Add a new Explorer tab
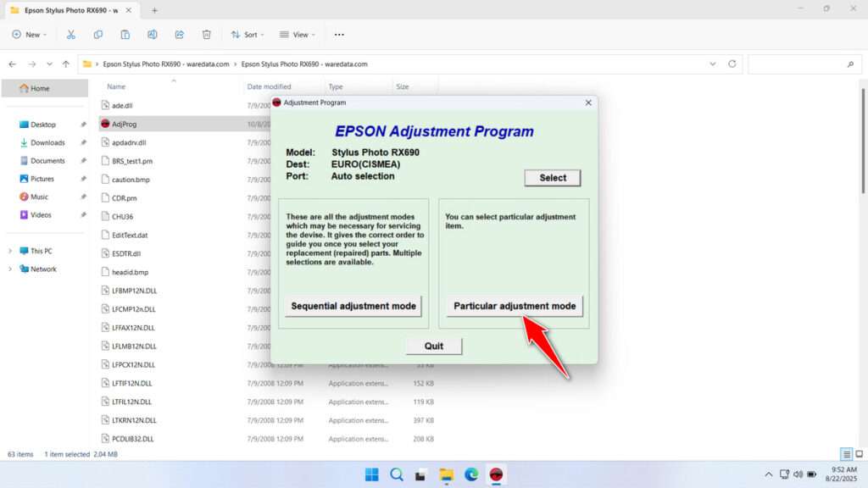 pos(154,10)
